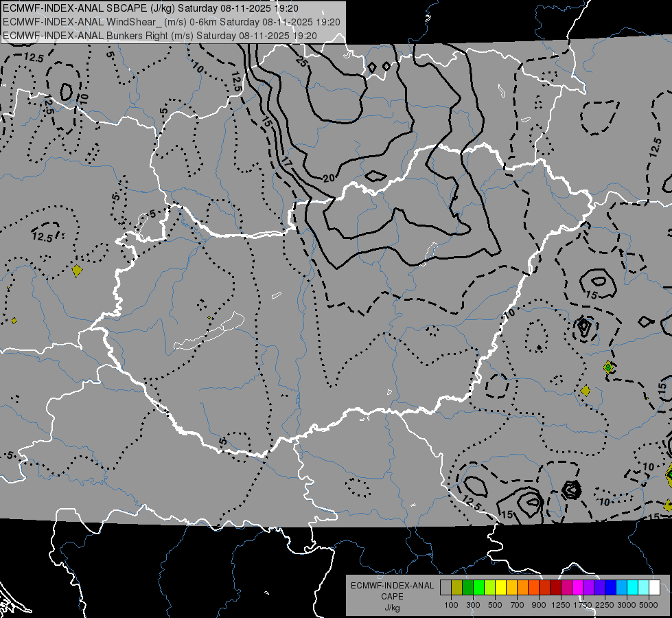The width and height of the screenshot is (672, 618).
Task: Select the magenta legend swatch
Action: point(578,587)
